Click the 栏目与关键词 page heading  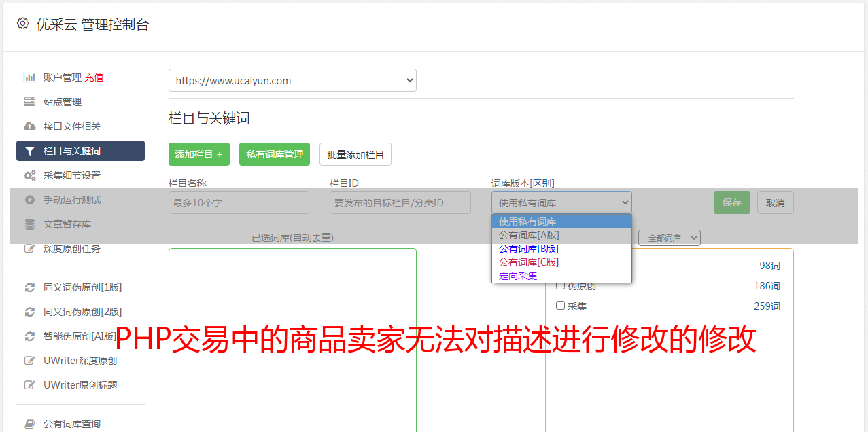pyautogui.click(x=209, y=118)
